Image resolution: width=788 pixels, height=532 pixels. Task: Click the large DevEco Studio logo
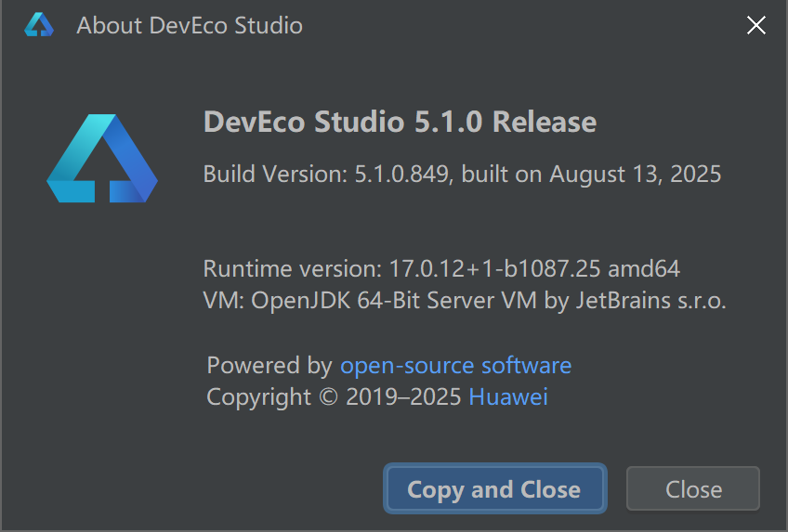tap(101, 159)
